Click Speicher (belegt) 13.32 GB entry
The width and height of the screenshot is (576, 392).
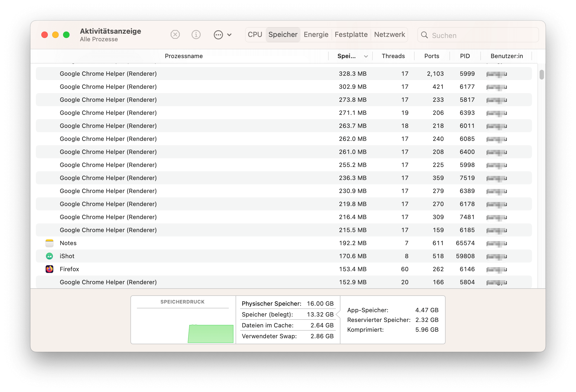(288, 314)
